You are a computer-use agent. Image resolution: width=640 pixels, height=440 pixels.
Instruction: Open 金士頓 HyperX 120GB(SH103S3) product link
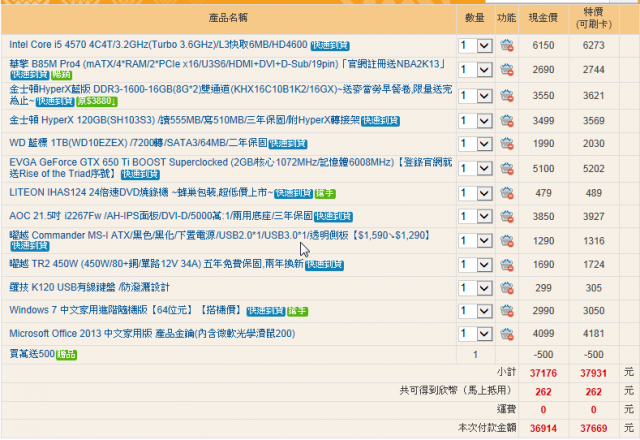pyautogui.click(x=184, y=120)
